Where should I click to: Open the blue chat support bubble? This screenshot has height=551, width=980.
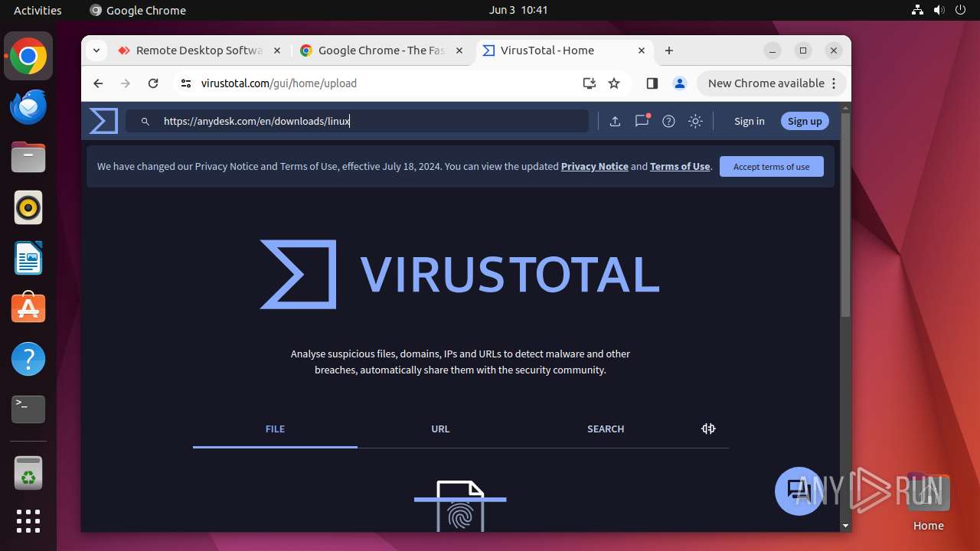pyautogui.click(x=799, y=491)
